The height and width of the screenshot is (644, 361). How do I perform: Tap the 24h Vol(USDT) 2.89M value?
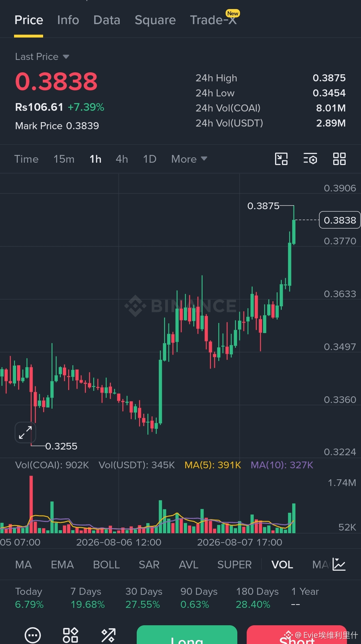pos(331,123)
